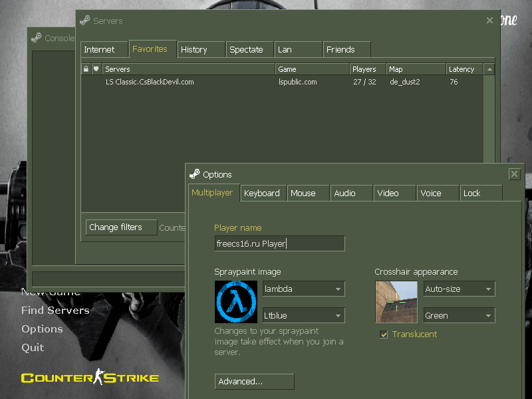Toggle the Translucent crosshair checkbox
Screen dimensions: 532x399
pyautogui.click(x=384, y=334)
